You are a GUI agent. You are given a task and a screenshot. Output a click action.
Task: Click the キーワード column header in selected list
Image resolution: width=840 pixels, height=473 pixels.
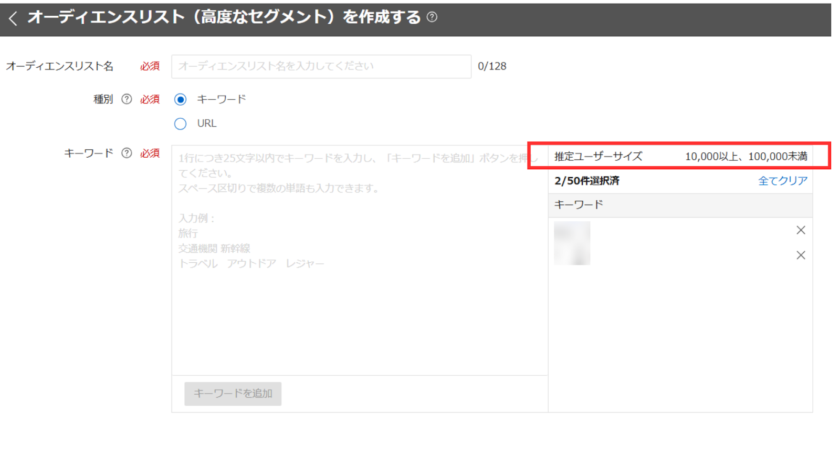[578, 205]
